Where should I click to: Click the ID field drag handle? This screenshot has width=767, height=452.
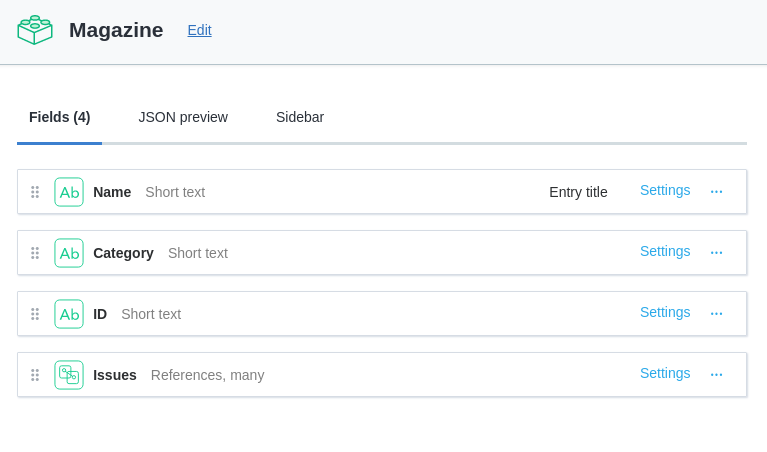[x=35, y=314]
